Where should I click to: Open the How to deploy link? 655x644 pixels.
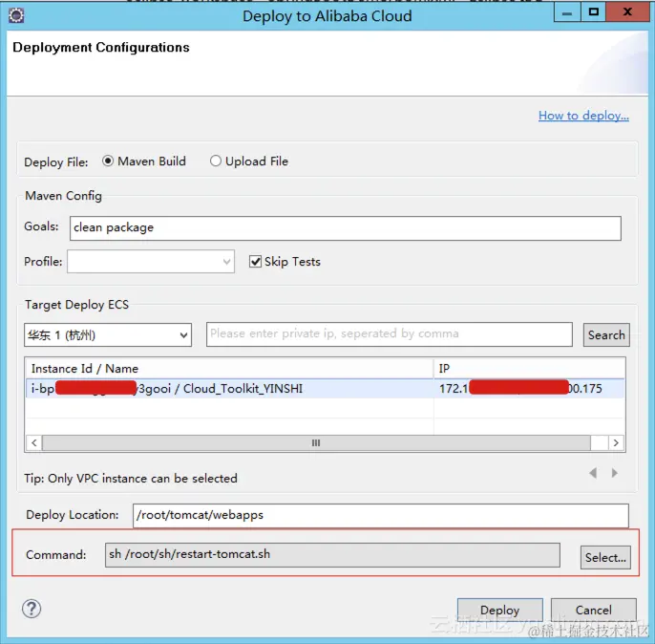(583, 116)
